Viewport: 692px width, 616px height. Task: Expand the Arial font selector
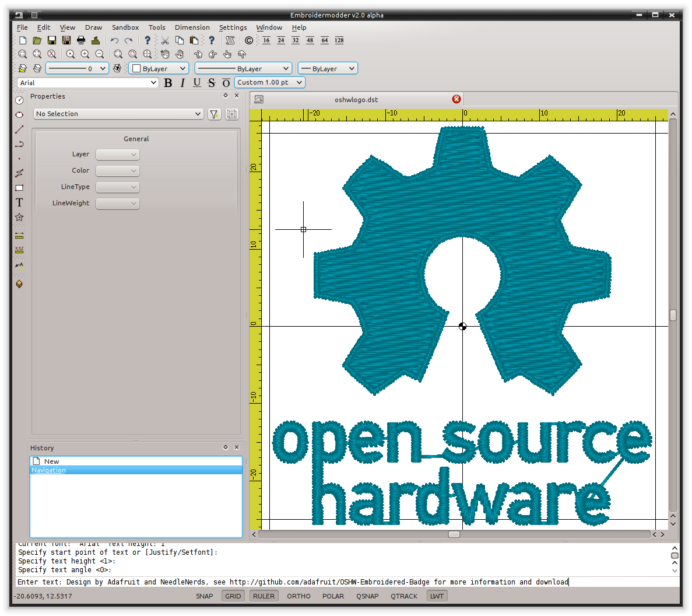(88, 83)
